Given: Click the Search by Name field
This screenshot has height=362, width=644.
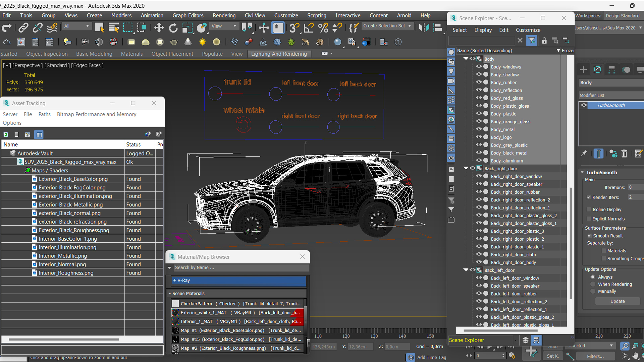Looking at the screenshot, I should coord(241,267).
